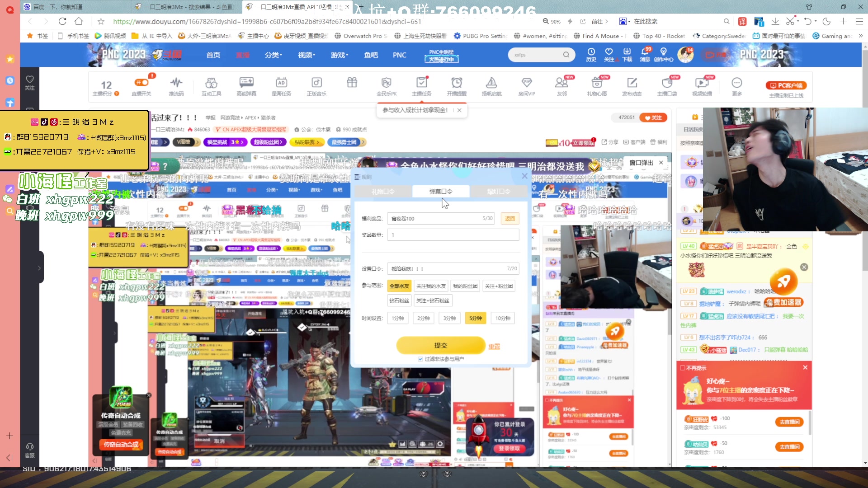Click the user avatar in header

(x=685, y=55)
